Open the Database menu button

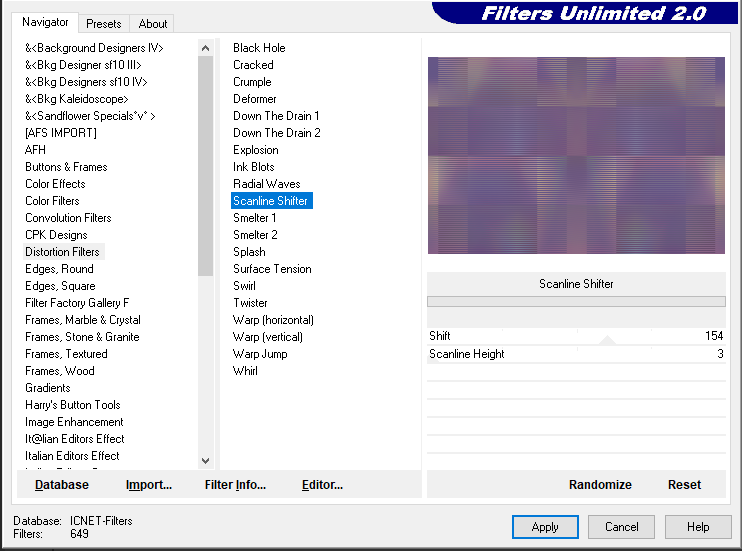tap(62, 485)
